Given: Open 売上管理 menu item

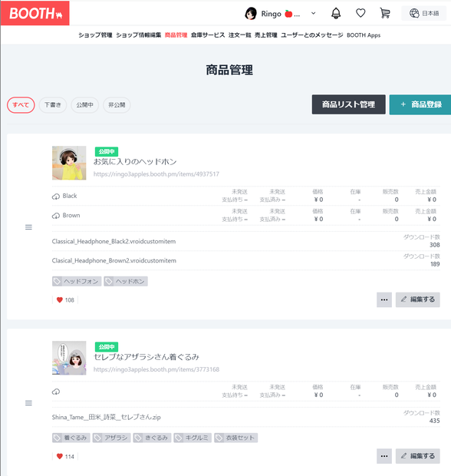Looking at the screenshot, I should [x=265, y=35].
